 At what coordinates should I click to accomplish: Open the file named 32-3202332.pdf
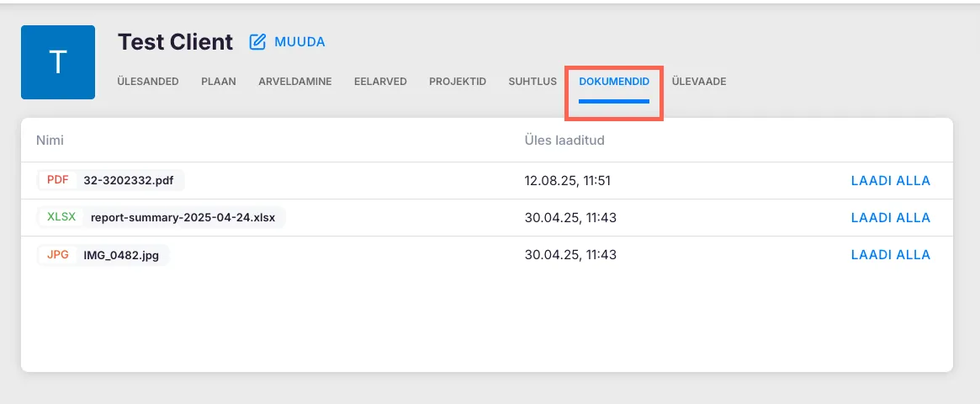(x=130, y=180)
